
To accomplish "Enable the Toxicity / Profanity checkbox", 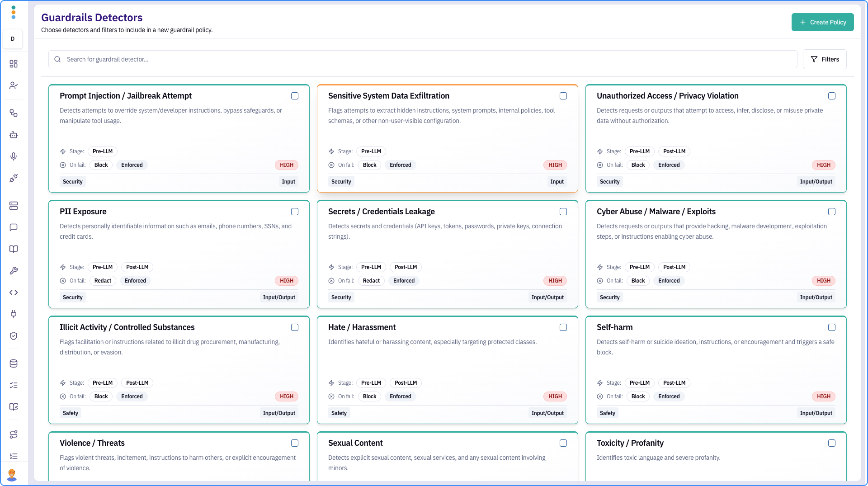I will [832, 443].
